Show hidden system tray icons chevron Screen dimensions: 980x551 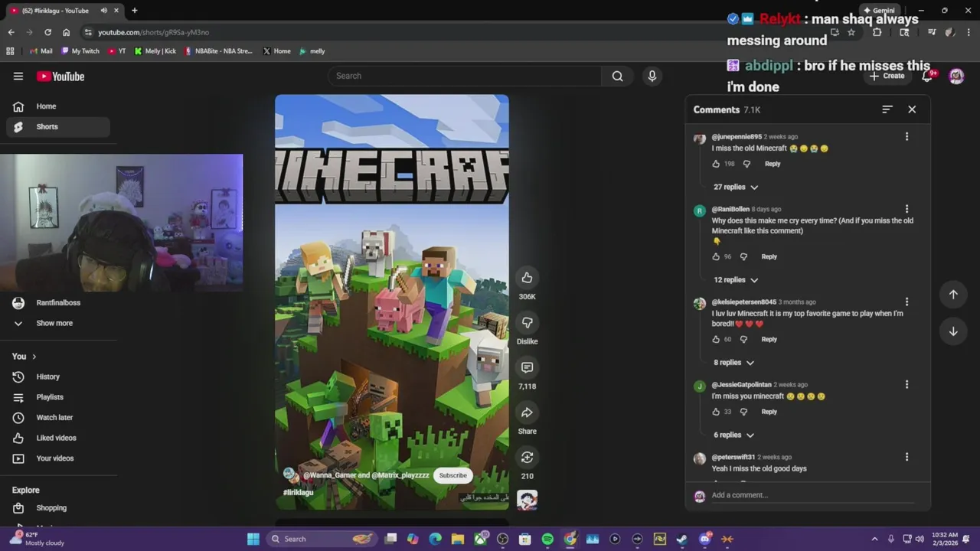(x=874, y=539)
